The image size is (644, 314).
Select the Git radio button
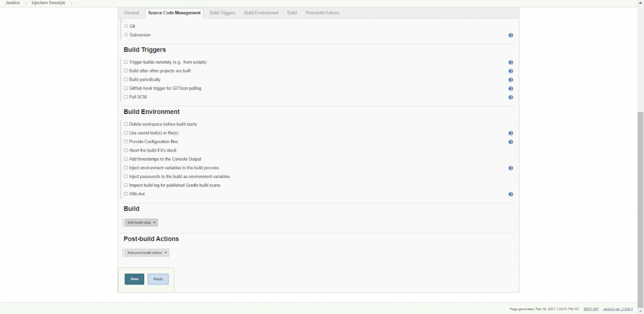point(126,26)
